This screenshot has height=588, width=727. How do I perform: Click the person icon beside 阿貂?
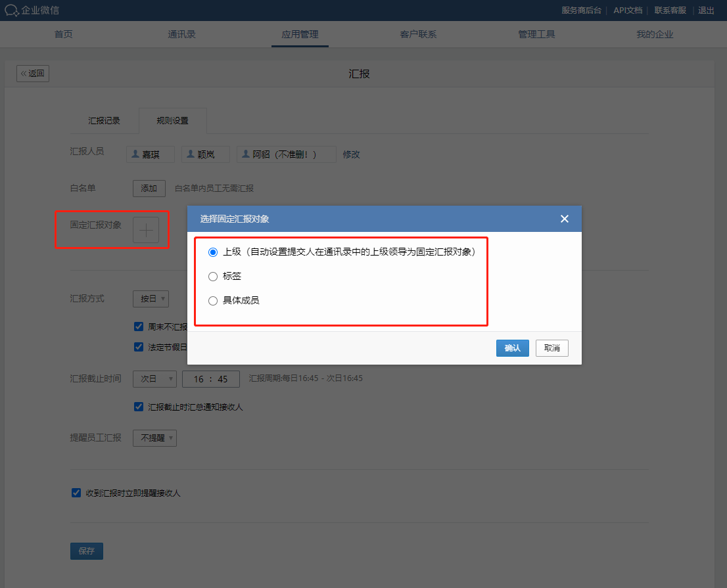(x=246, y=154)
